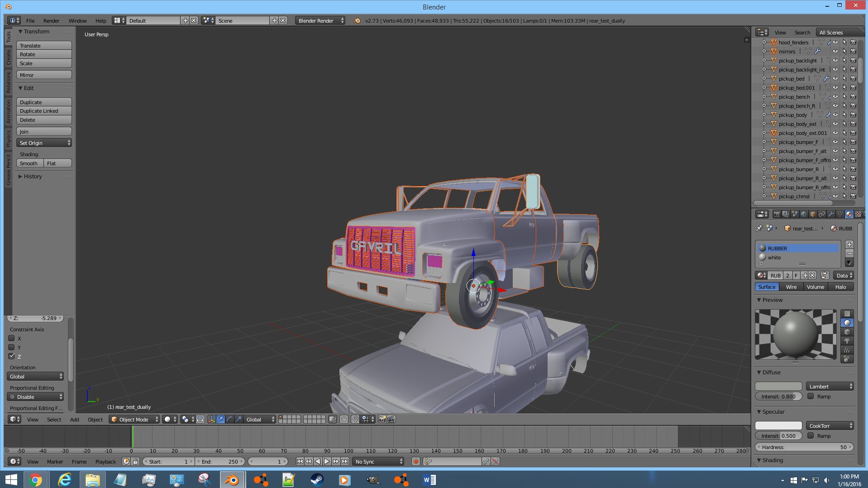This screenshot has width=868, height=488.
Task: Open the Blender Render engine dropdown
Action: tap(320, 20)
